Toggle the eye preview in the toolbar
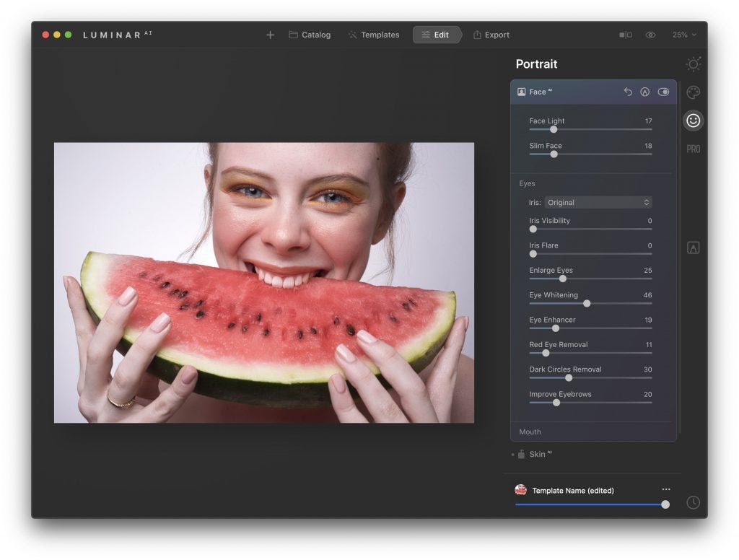The height and width of the screenshot is (560, 739). pos(650,34)
